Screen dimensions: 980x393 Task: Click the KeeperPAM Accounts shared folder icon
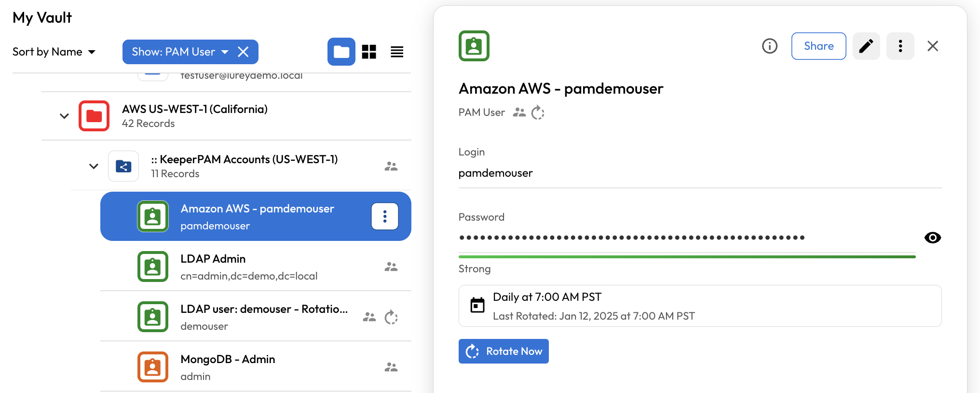[123, 166]
